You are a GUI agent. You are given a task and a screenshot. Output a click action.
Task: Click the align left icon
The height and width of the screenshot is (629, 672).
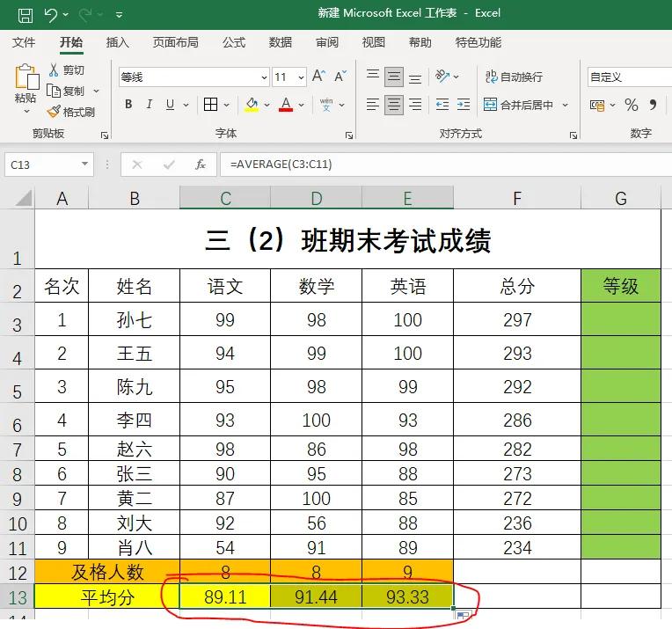click(x=373, y=104)
